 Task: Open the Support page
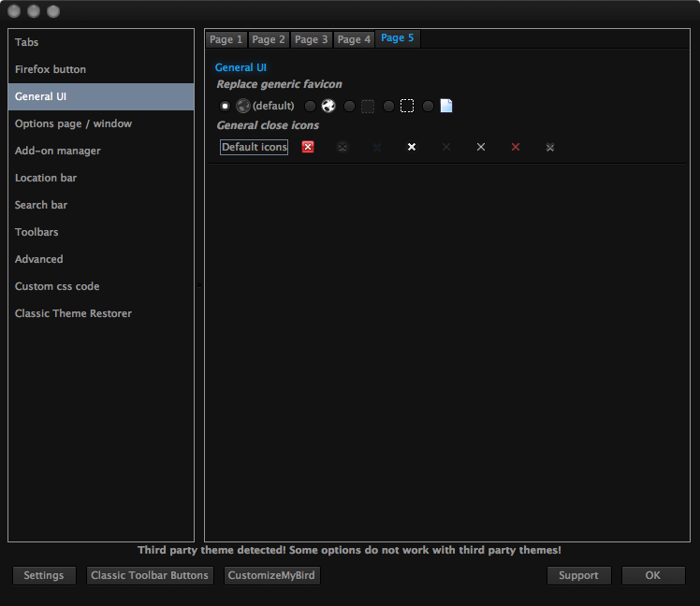click(578, 575)
